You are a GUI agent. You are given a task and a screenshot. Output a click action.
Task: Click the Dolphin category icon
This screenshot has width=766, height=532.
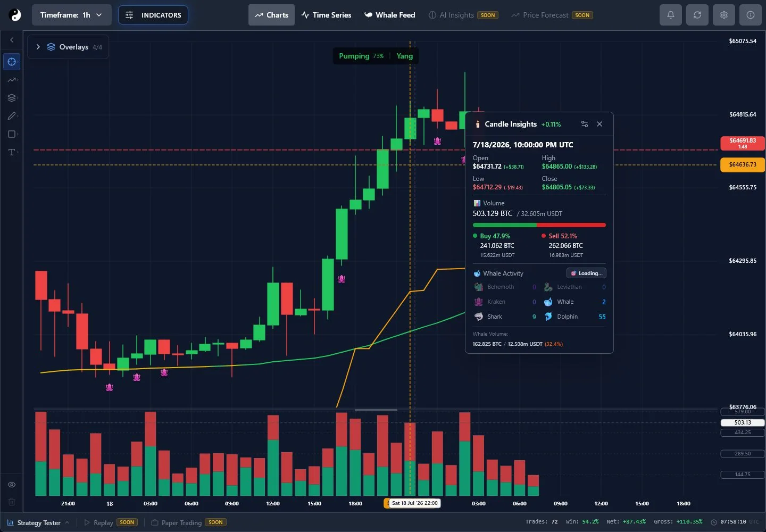pyautogui.click(x=548, y=317)
